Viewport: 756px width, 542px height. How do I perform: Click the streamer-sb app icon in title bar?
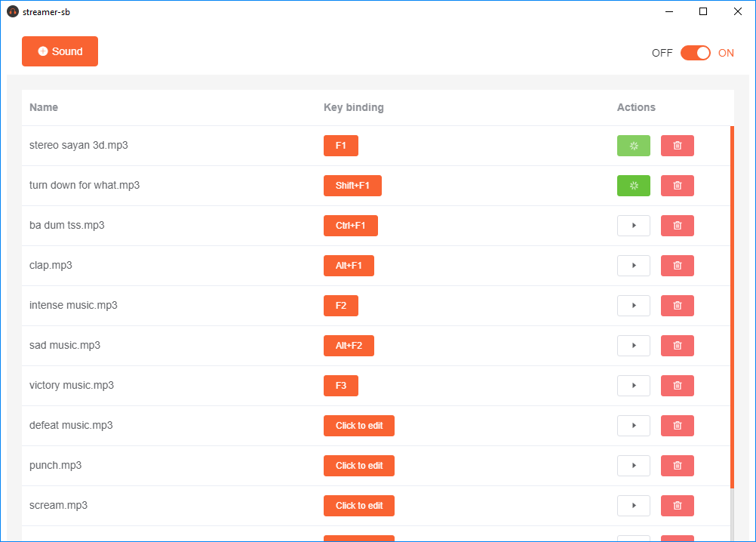13,11
